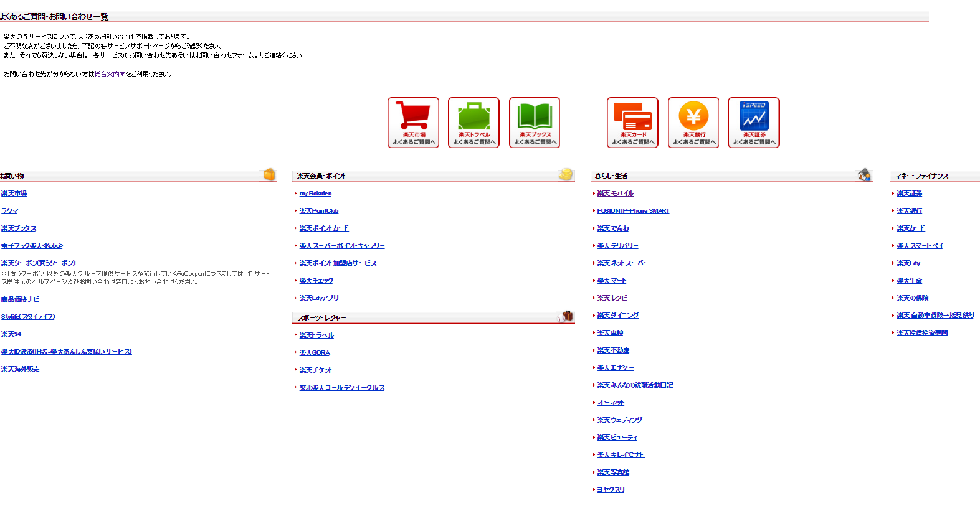The image size is (980, 511).
Task: Open the 楽天生命 link
Action: 910,281
